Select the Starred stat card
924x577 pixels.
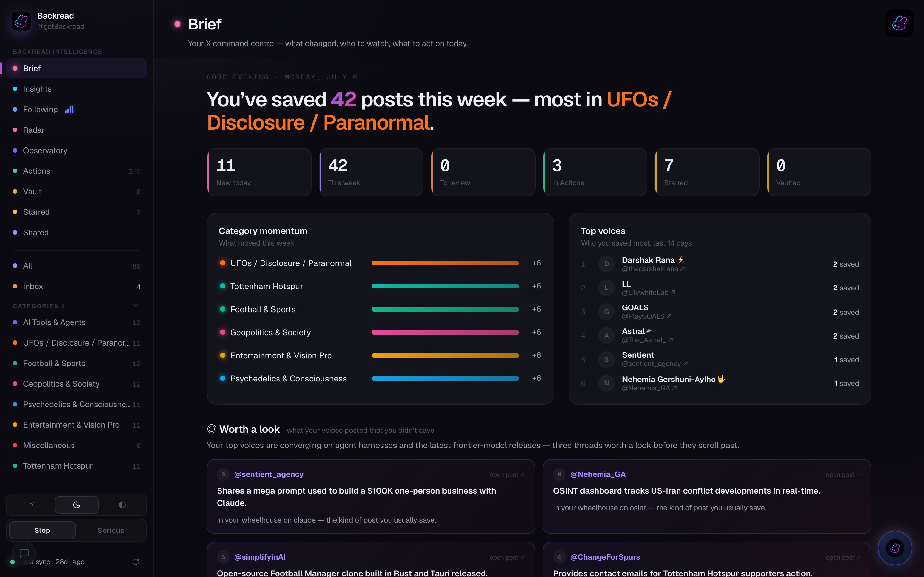point(707,172)
